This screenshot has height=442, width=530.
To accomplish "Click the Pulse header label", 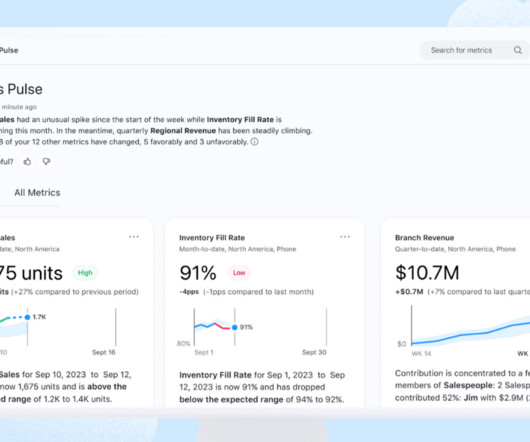I will point(9,50).
